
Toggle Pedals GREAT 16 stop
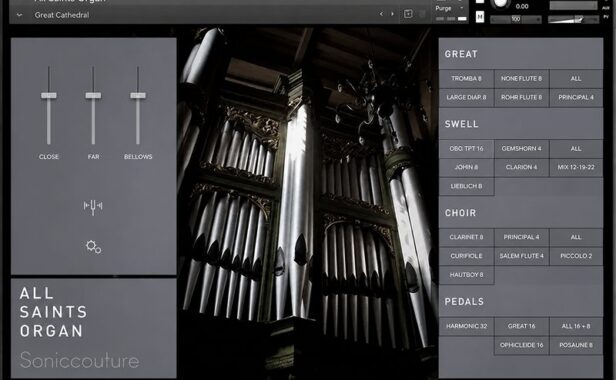coord(521,326)
